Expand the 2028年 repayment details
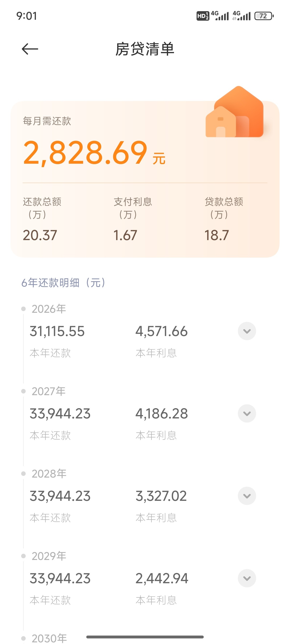 (x=247, y=496)
